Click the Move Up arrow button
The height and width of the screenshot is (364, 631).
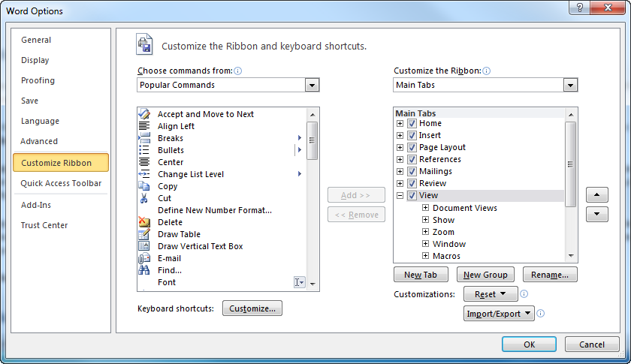[x=596, y=195]
